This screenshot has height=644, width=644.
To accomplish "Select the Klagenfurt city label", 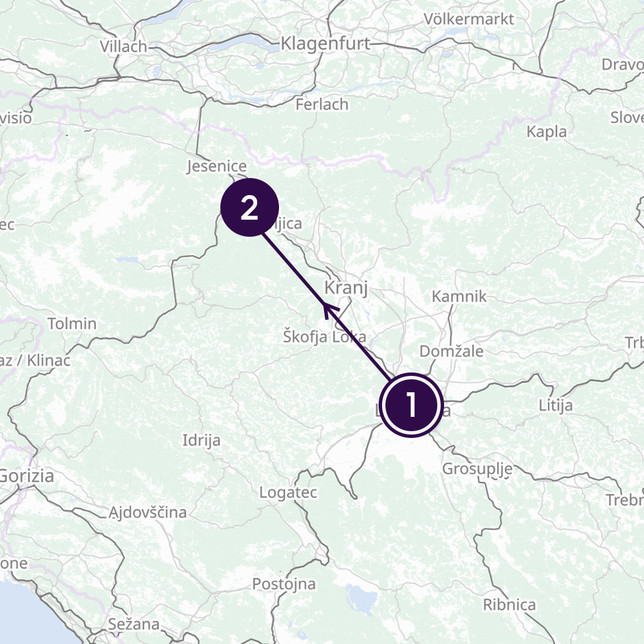I will pos(325,44).
